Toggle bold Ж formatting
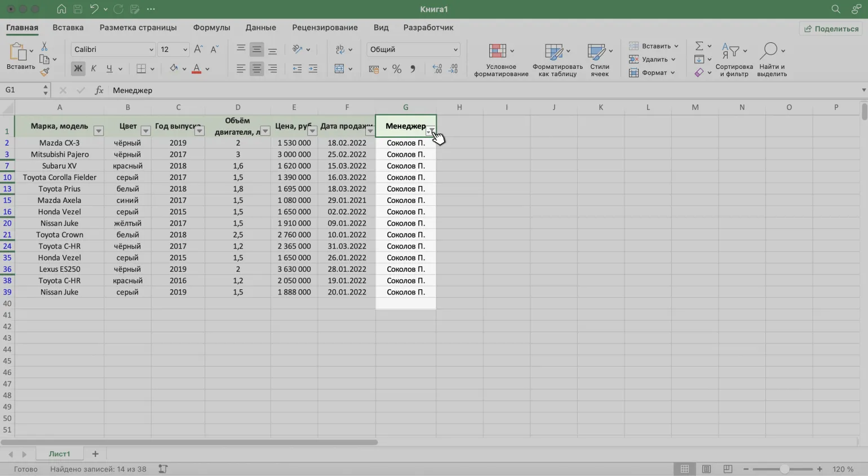 (78, 69)
